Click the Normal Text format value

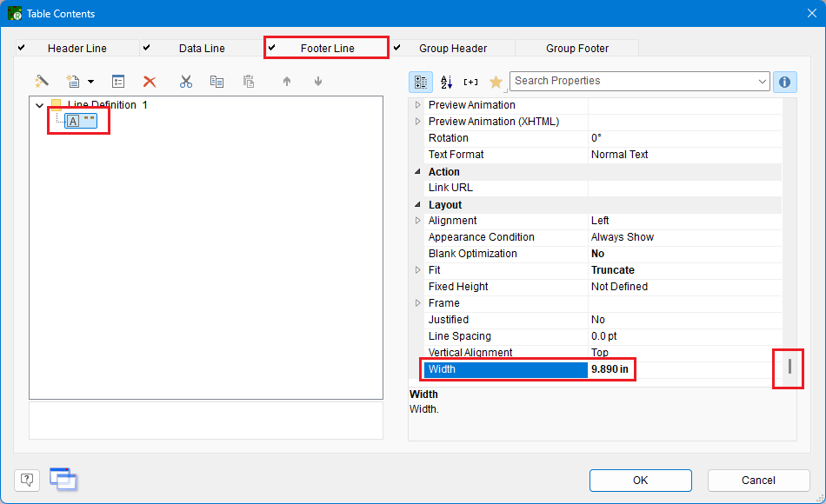(x=619, y=155)
